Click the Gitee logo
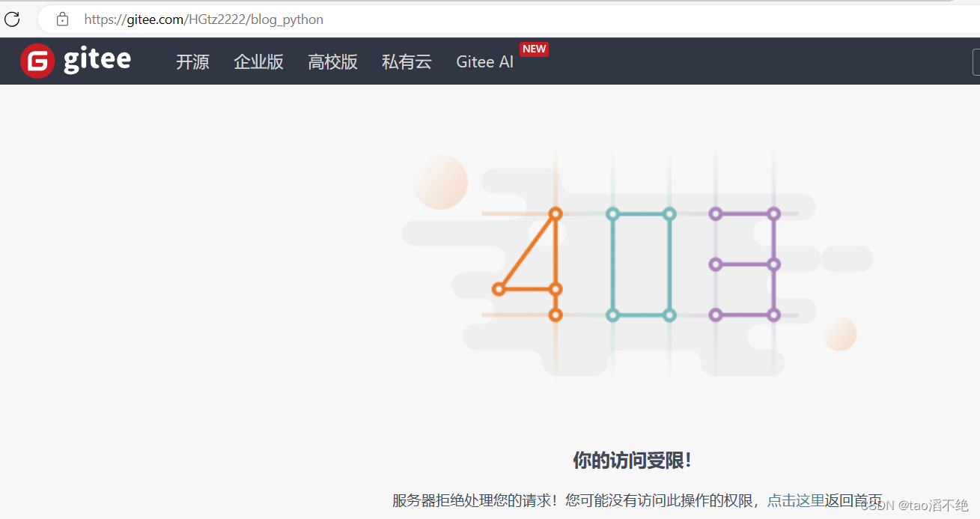Image resolution: width=980 pixels, height=519 pixels. pos(76,61)
